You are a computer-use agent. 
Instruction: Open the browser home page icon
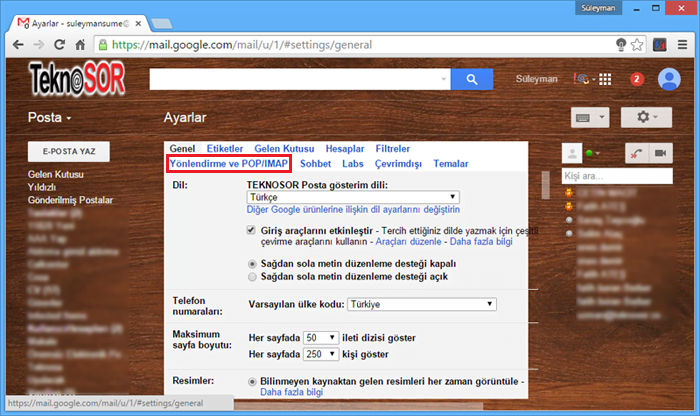point(80,45)
